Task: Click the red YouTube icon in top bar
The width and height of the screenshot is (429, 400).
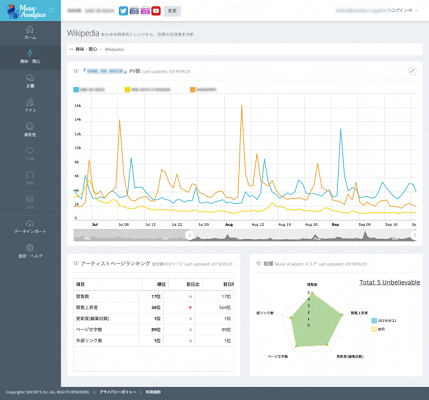Action: pyautogui.click(x=156, y=11)
